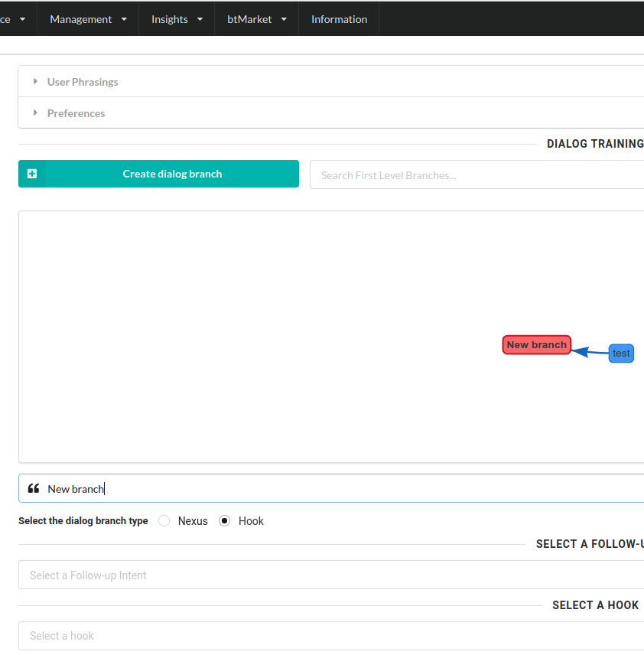
Task: Open the Select a Follow-up Intent dropdown
Action: 331,575
